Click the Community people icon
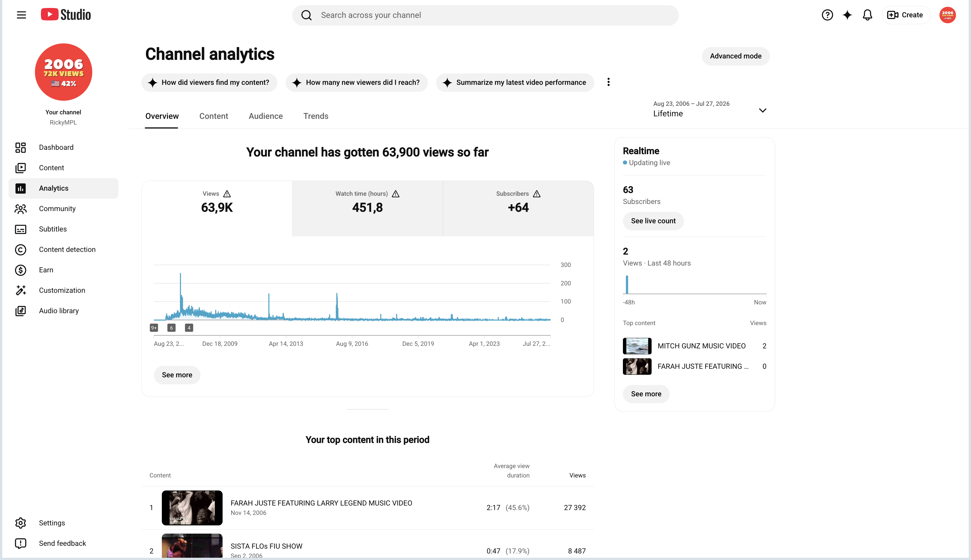 [x=20, y=209]
